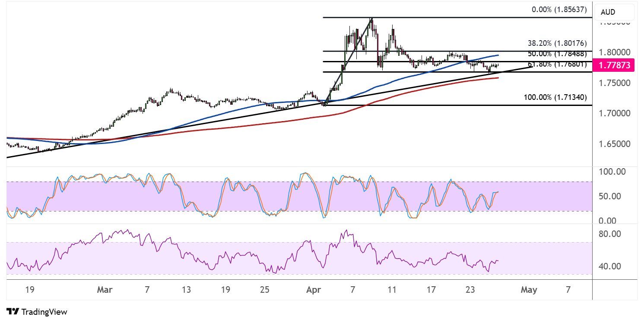
Task: Click the 38.20% (1.80176) Fibonacci label
Action: tap(557, 43)
